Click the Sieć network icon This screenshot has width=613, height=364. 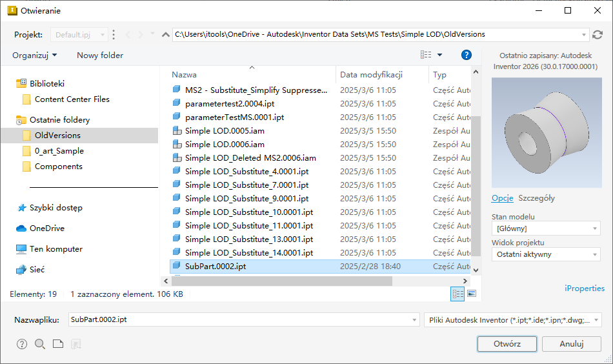pos(21,270)
